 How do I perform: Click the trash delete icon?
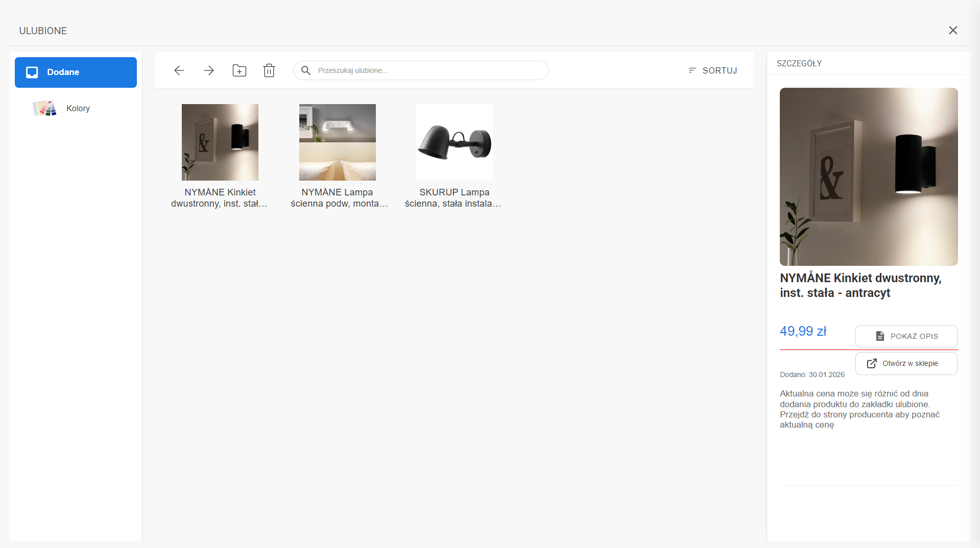coord(269,70)
